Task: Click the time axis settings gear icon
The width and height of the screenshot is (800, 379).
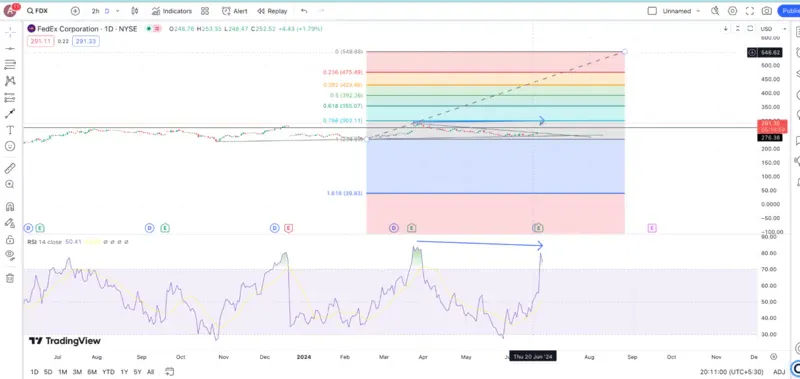Action: [x=773, y=357]
